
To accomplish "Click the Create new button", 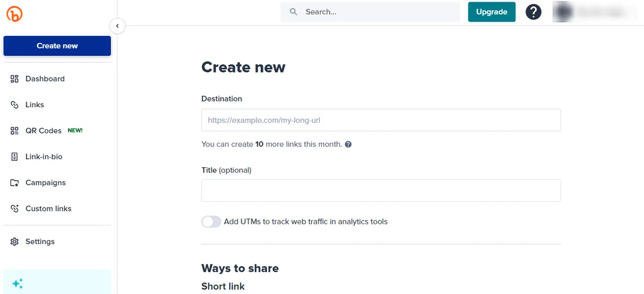I will (x=57, y=46).
